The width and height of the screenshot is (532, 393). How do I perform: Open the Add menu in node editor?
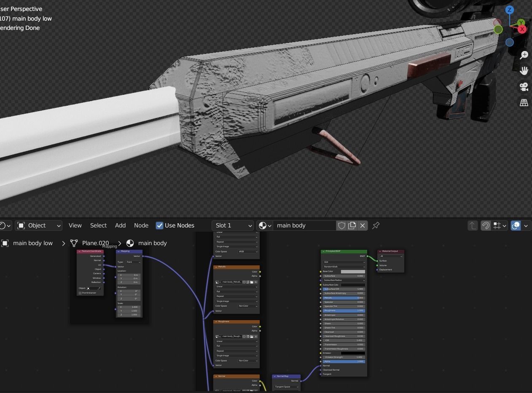click(x=120, y=225)
